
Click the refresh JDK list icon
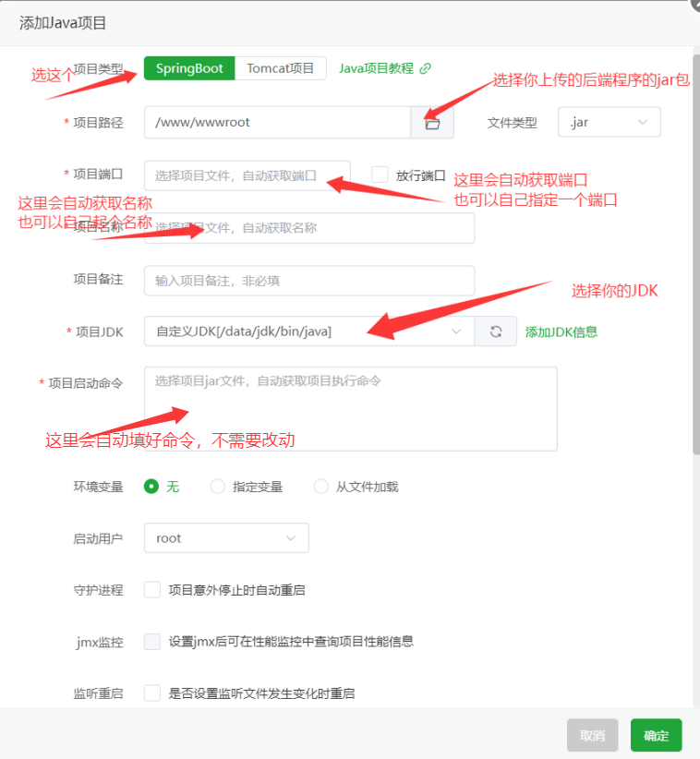(496, 331)
